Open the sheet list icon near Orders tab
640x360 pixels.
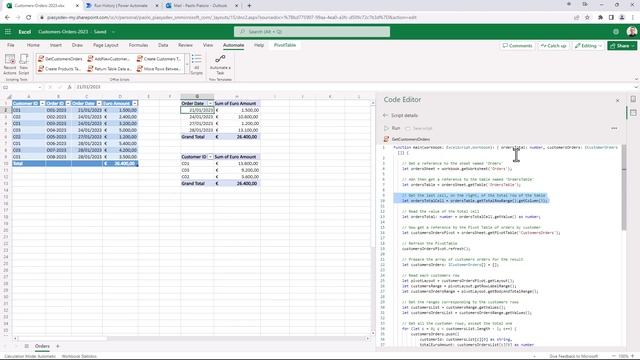[27, 346]
